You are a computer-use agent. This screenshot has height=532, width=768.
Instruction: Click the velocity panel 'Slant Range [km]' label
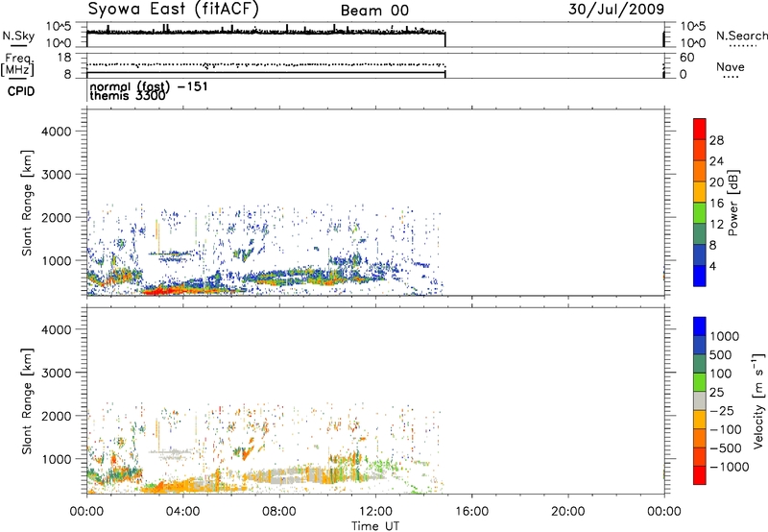pyautogui.click(x=27, y=401)
